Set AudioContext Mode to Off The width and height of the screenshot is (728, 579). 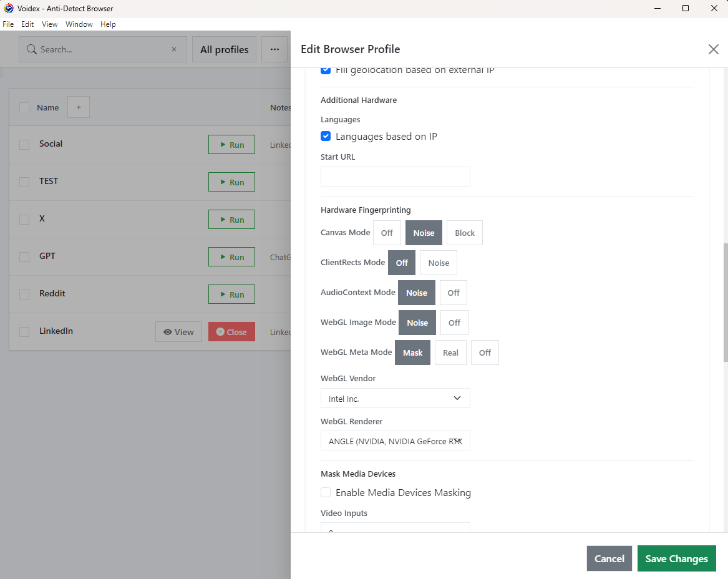pyautogui.click(x=454, y=293)
